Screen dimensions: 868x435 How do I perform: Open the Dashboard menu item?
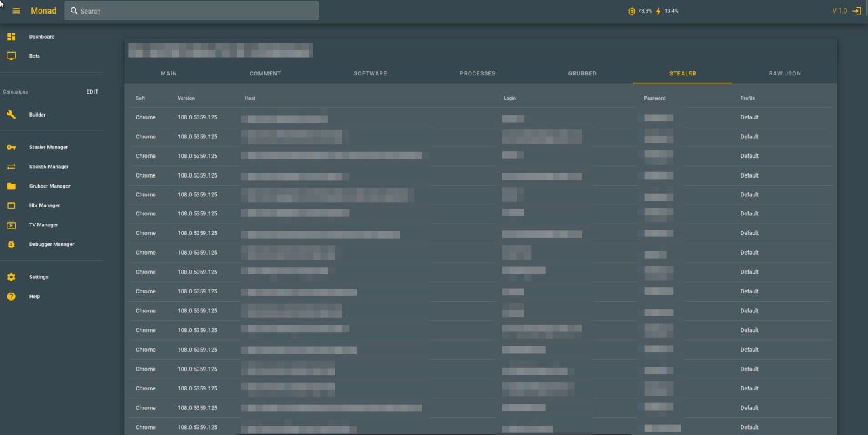tap(41, 37)
